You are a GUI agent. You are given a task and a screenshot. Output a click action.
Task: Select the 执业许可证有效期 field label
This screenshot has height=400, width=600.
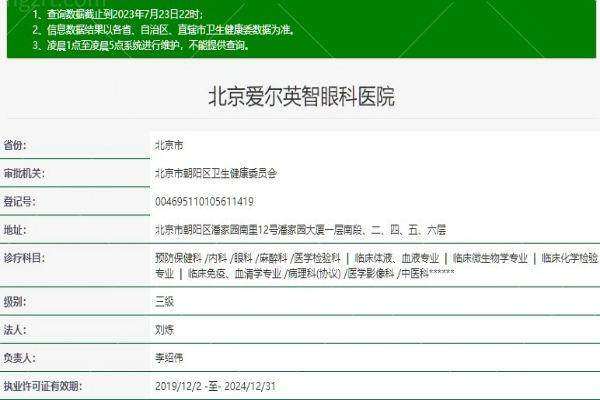tap(42, 386)
